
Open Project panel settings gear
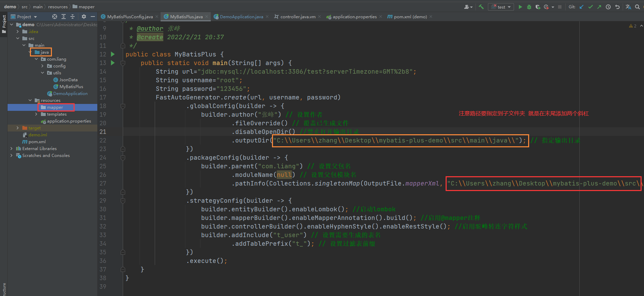click(84, 17)
